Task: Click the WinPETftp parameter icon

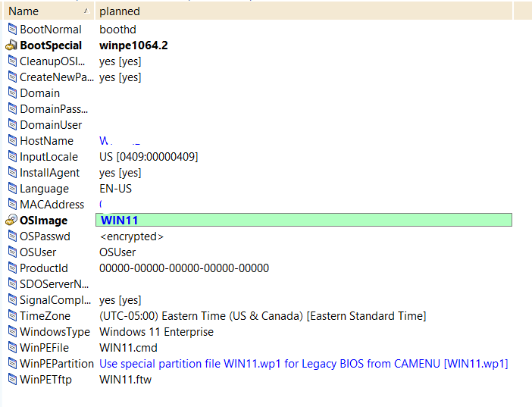Action: click(x=12, y=379)
